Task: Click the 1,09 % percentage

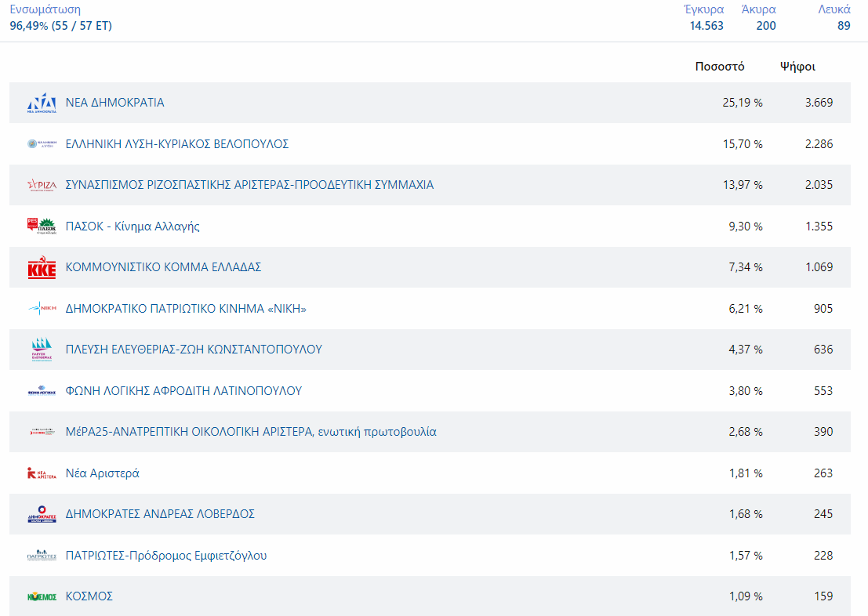Action: 746,596
